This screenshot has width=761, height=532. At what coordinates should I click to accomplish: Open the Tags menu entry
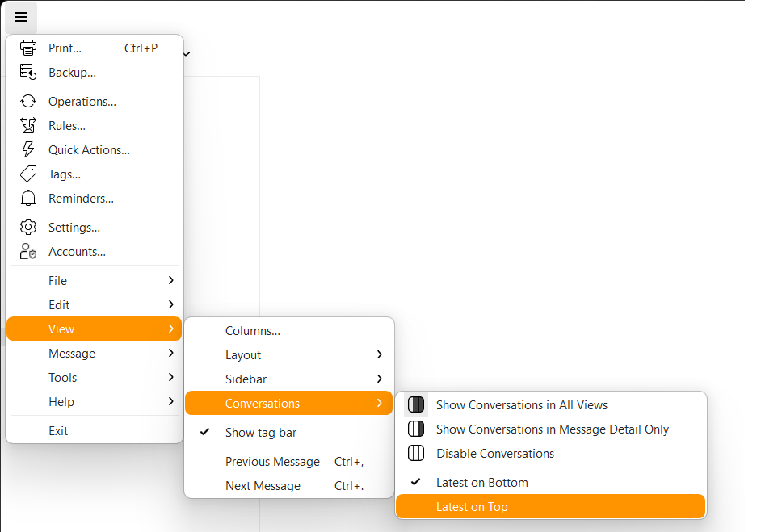tap(95, 174)
